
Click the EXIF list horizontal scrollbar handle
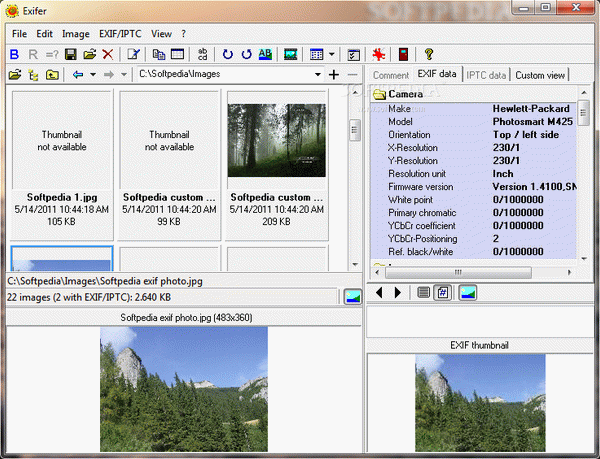(458, 272)
